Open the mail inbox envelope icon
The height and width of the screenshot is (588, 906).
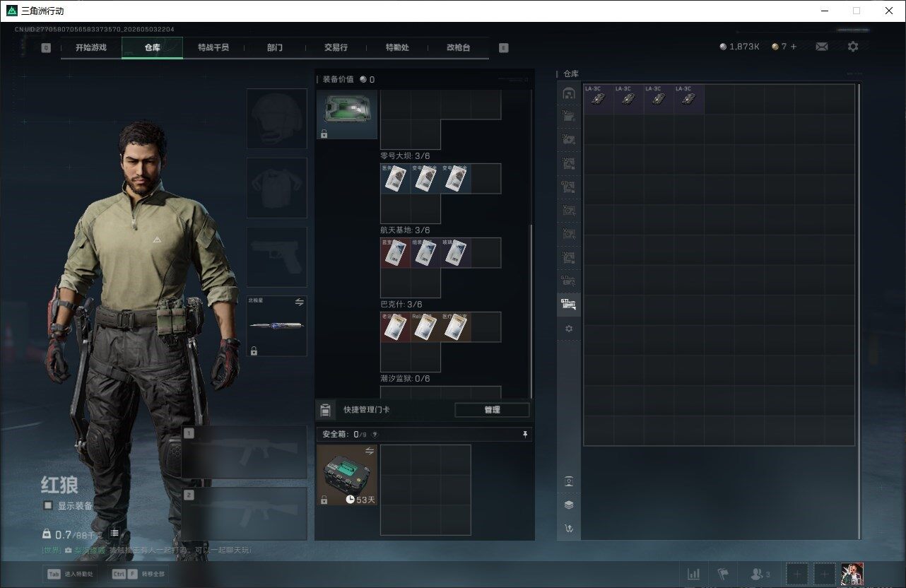tap(822, 47)
